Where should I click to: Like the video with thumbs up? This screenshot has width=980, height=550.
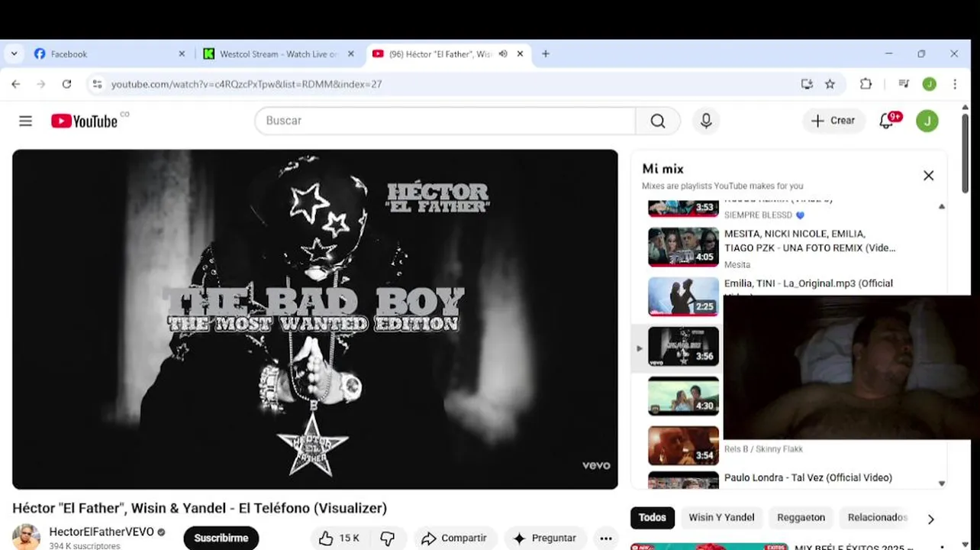(340, 539)
